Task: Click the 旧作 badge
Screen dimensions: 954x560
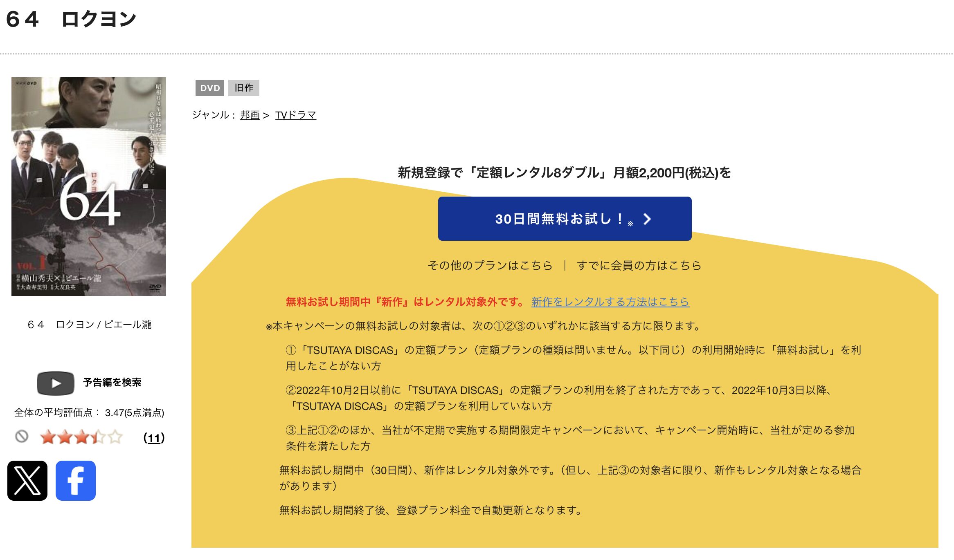Action: pos(244,88)
